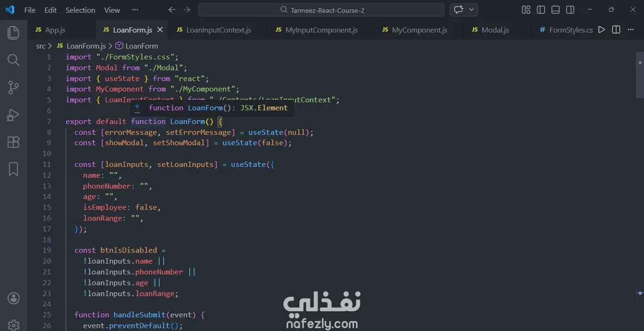Click the LoanForm.js breadcrumb segment
Viewport: 644px width, 331px height.
[x=81, y=46]
